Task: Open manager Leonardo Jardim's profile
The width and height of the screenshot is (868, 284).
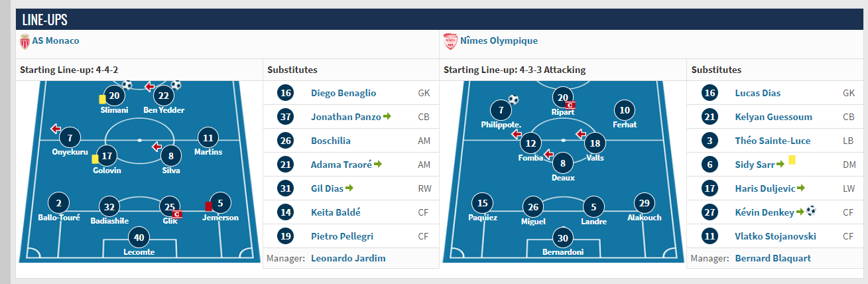Action: click(348, 258)
